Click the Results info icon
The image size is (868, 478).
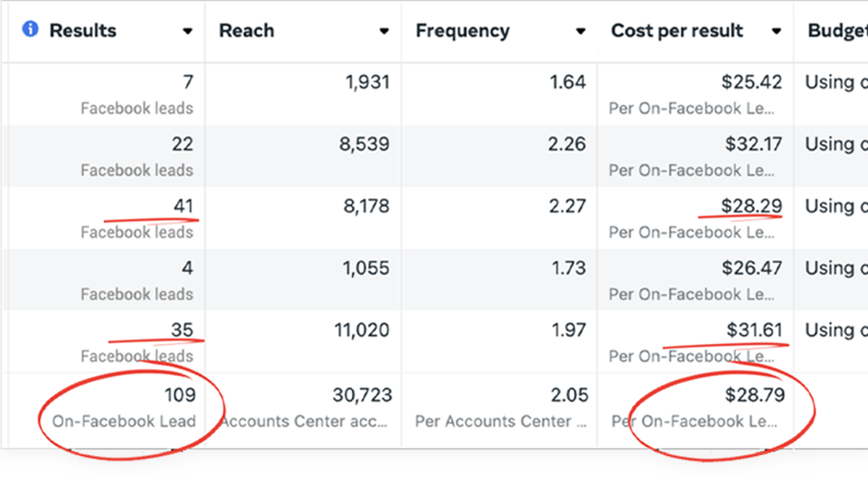click(30, 30)
